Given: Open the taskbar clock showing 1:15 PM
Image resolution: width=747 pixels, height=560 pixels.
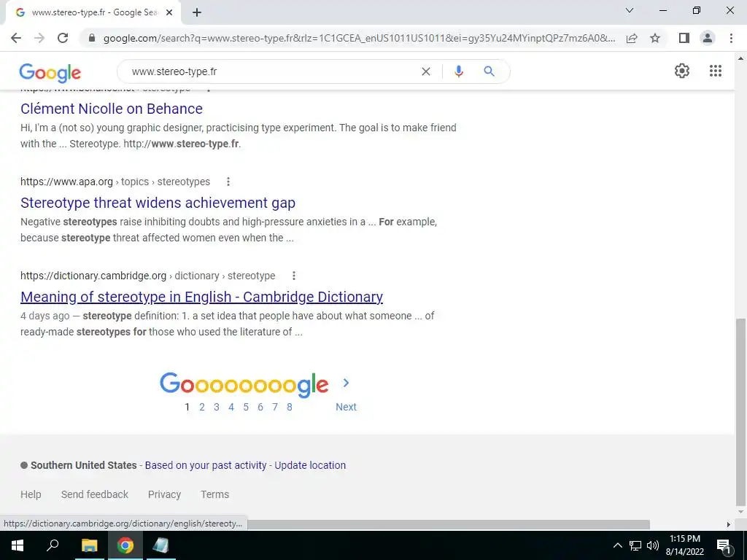Looking at the screenshot, I should point(684,545).
